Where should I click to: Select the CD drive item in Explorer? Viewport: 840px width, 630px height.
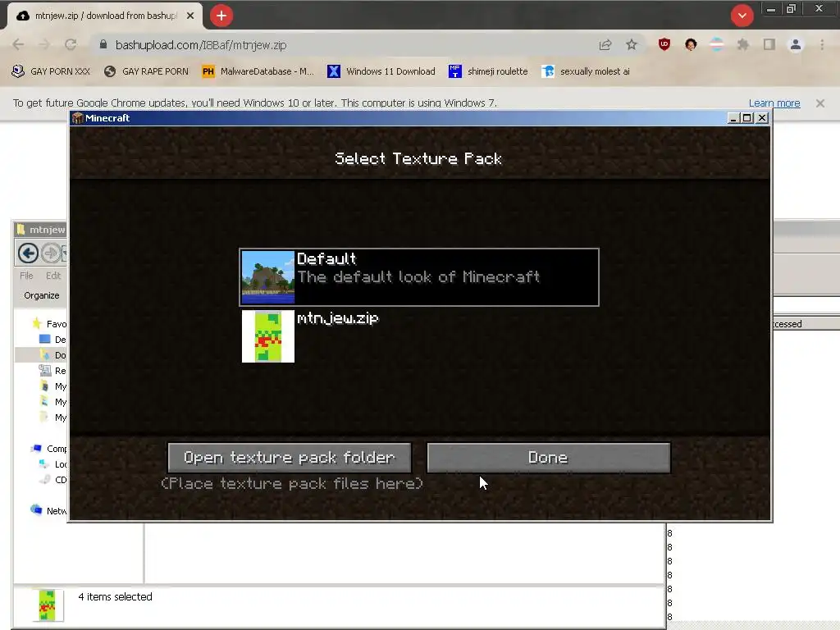pyautogui.click(x=53, y=479)
